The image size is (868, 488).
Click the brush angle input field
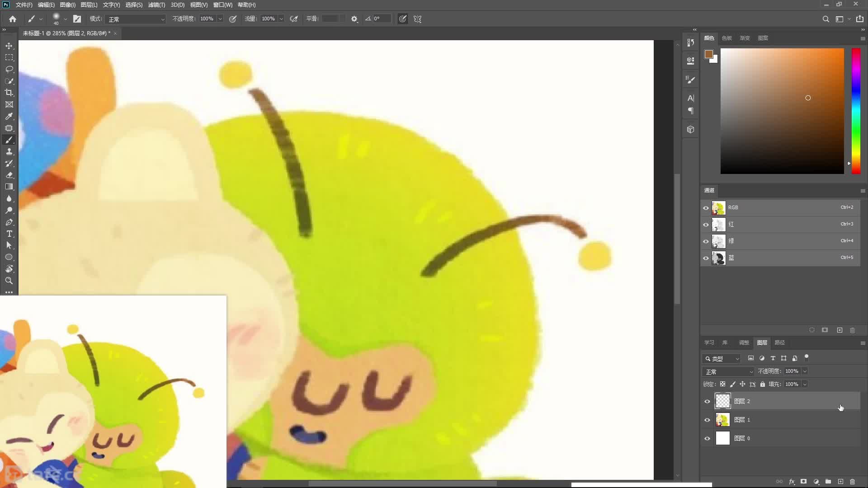(382, 19)
